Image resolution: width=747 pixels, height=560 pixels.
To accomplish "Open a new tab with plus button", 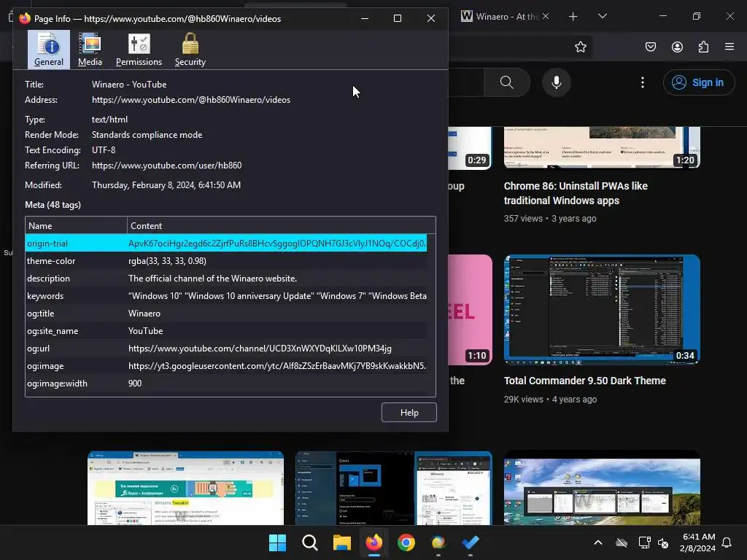I will pyautogui.click(x=573, y=17).
